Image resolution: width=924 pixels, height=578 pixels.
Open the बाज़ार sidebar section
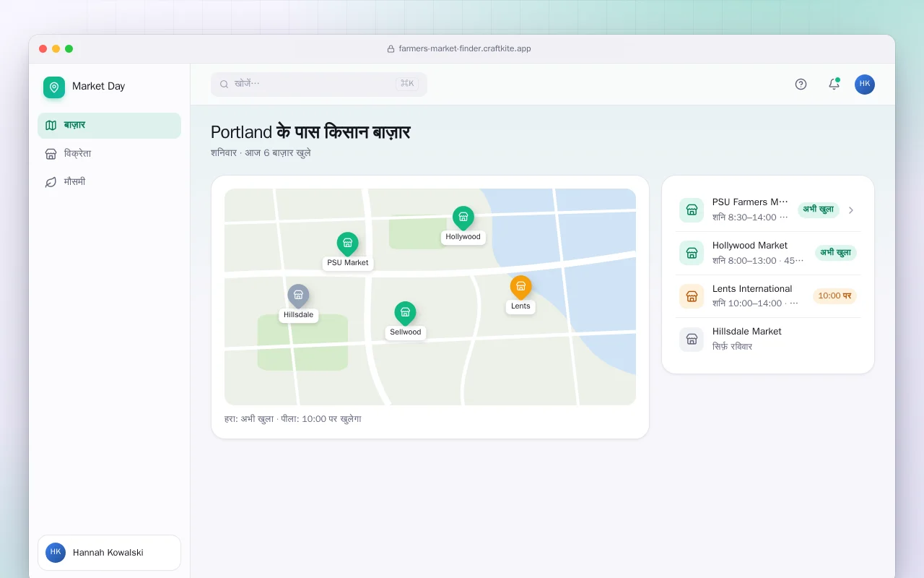109,126
